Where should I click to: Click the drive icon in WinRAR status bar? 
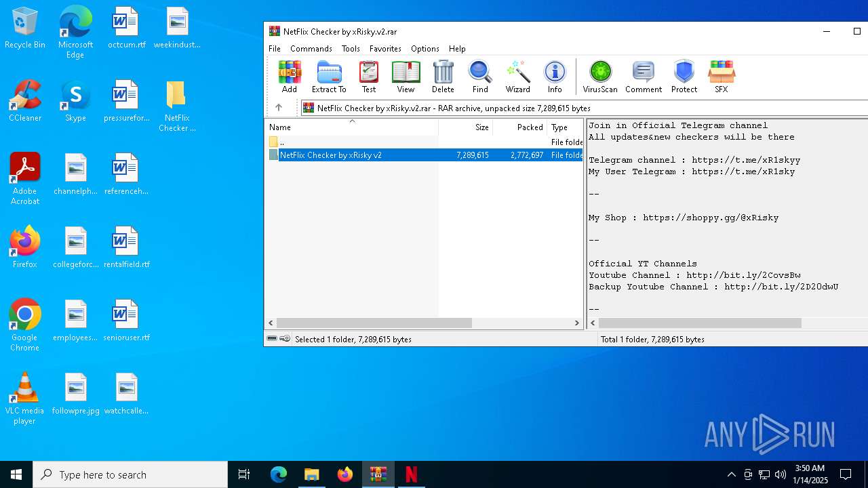point(272,339)
